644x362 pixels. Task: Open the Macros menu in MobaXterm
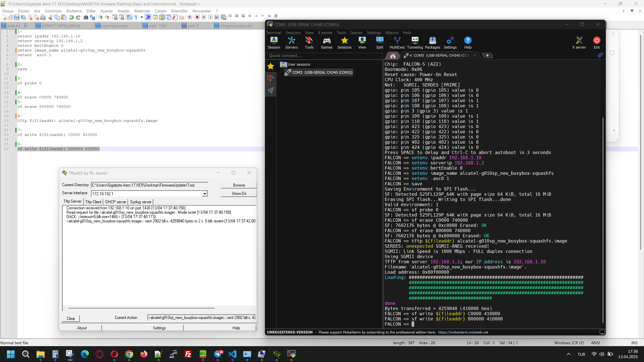coord(392,33)
